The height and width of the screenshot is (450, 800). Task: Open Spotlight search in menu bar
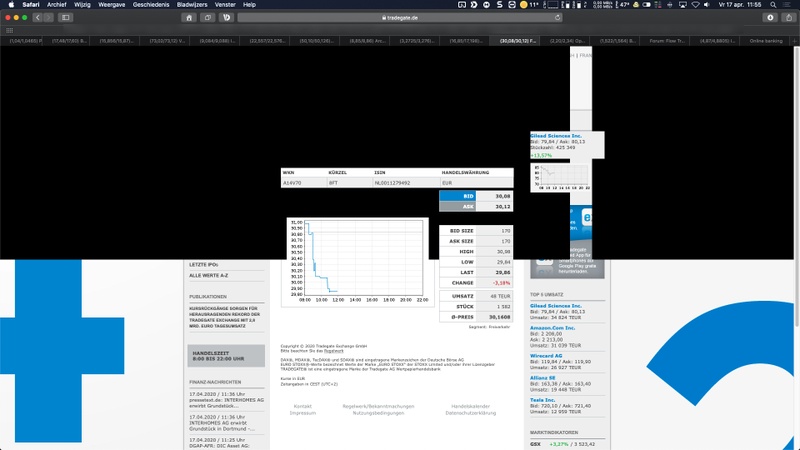tap(773, 5)
